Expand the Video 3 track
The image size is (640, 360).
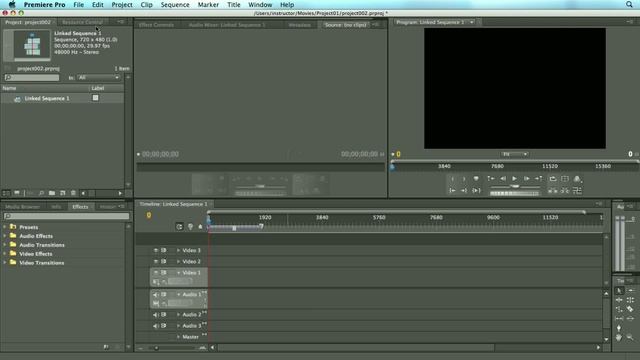click(x=178, y=250)
